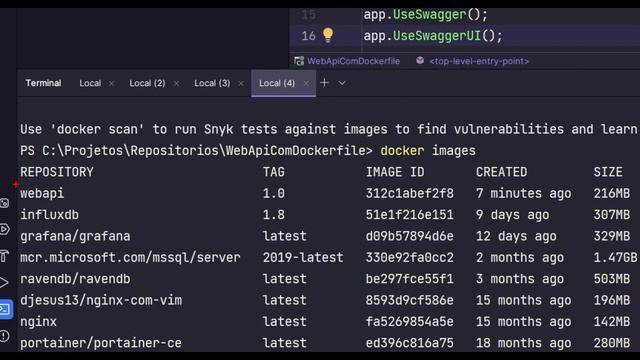Click the CREATED column header
640x360 pixels.
501,172
